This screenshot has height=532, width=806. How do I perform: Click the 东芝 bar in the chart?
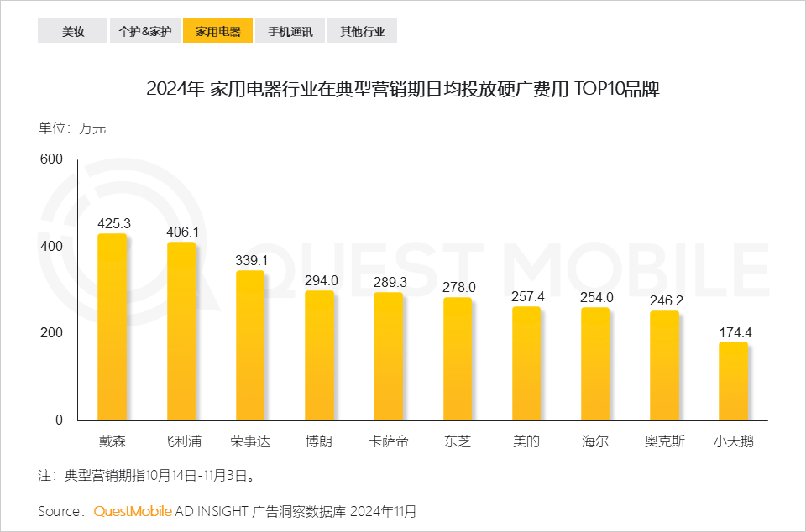(458, 359)
